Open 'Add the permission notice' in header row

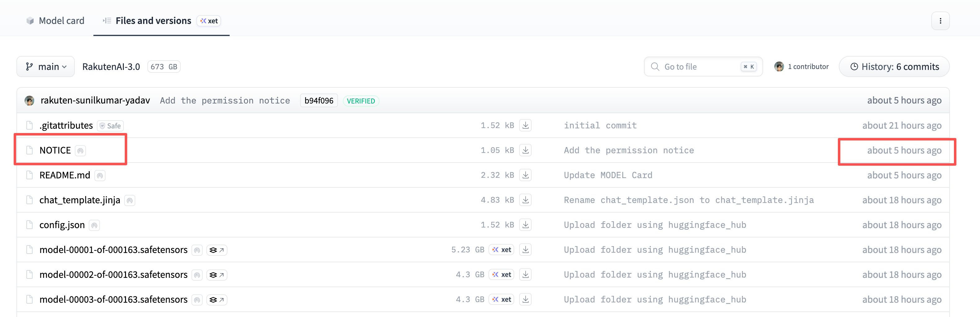pos(225,101)
